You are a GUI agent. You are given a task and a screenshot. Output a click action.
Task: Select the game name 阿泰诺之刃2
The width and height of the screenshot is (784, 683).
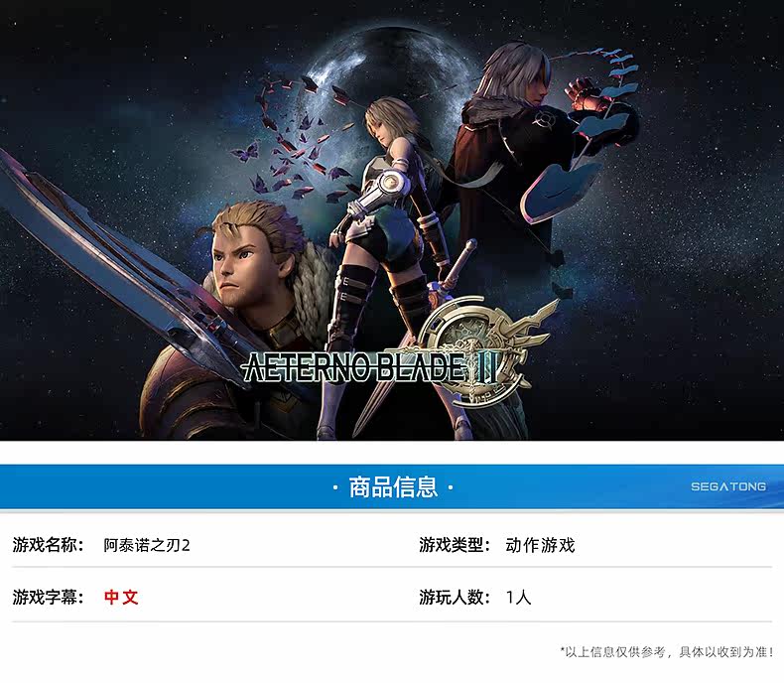(x=147, y=545)
